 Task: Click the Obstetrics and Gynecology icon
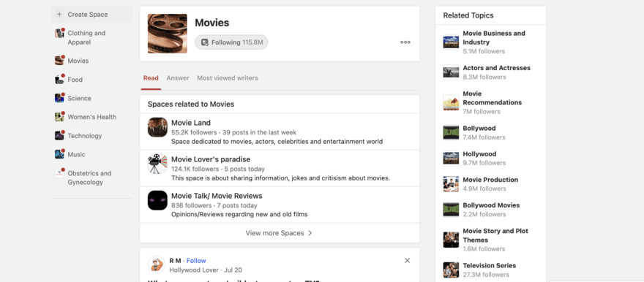click(59, 173)
